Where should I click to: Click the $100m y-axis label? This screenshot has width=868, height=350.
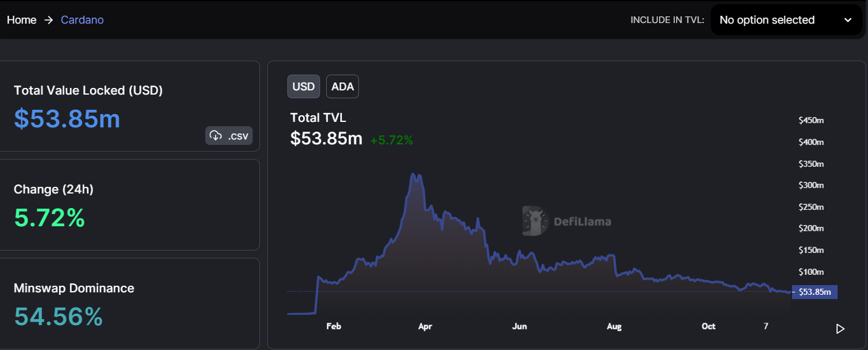811,272
